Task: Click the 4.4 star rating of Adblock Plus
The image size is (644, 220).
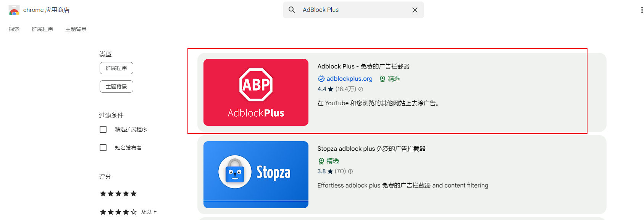Action: point(325,89)
